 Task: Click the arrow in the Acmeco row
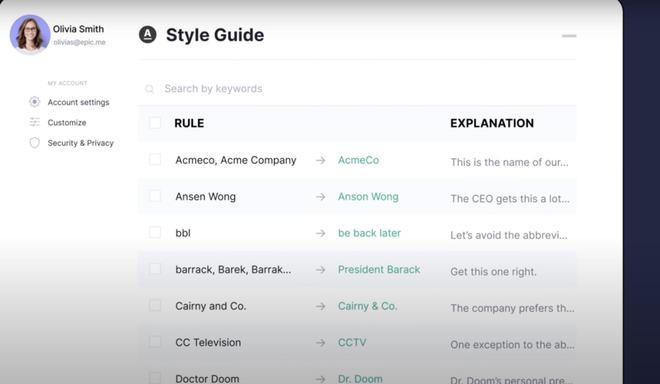point(321,160)
